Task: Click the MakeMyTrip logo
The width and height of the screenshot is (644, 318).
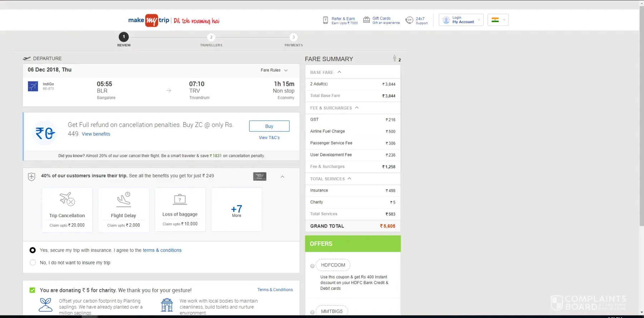Action: [149, 20]
